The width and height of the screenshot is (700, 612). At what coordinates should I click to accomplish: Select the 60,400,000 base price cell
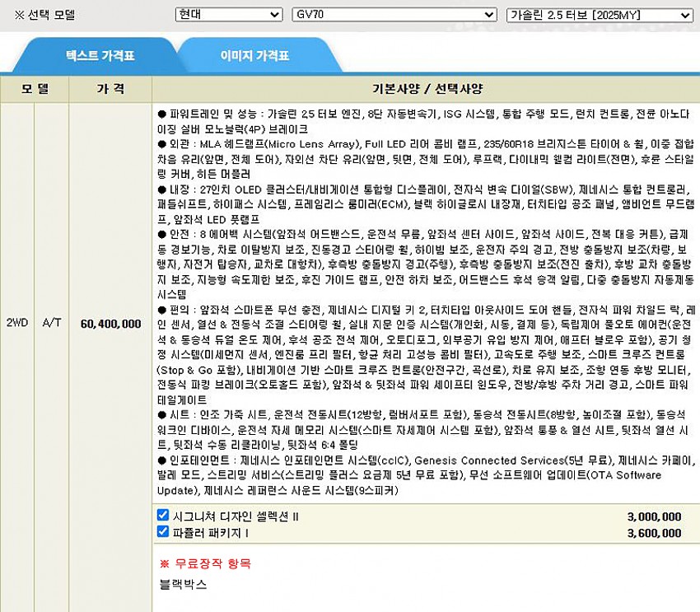[110, 324]
